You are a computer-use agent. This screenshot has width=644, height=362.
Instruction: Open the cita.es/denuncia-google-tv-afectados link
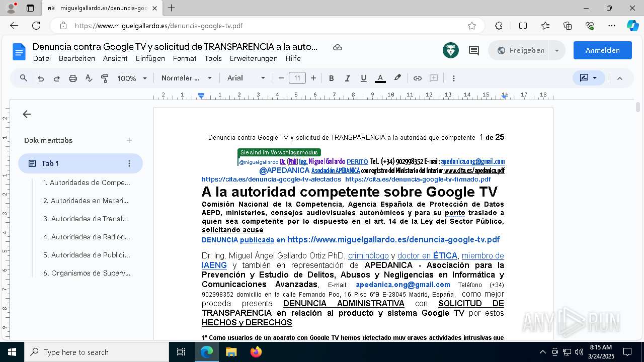271,179
